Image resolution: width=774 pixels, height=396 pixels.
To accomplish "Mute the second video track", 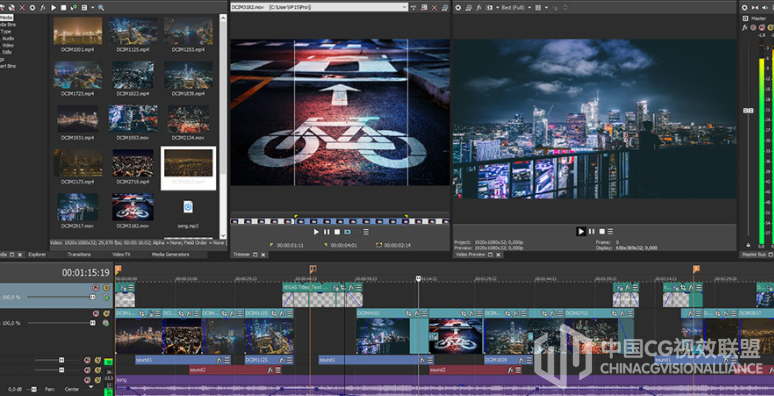I will pyautogui.click(x=96, y=313).
